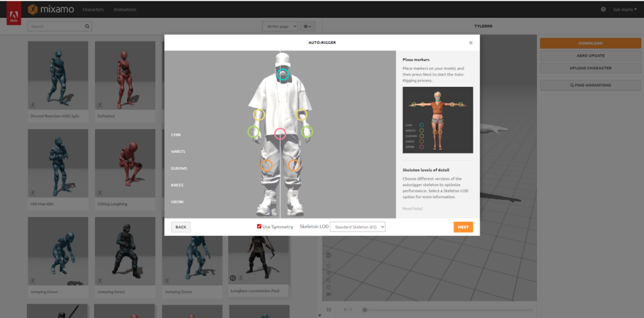Click the cyan chin marker on the model
This screenshot has height=318, width=644.
pos(282,74)
